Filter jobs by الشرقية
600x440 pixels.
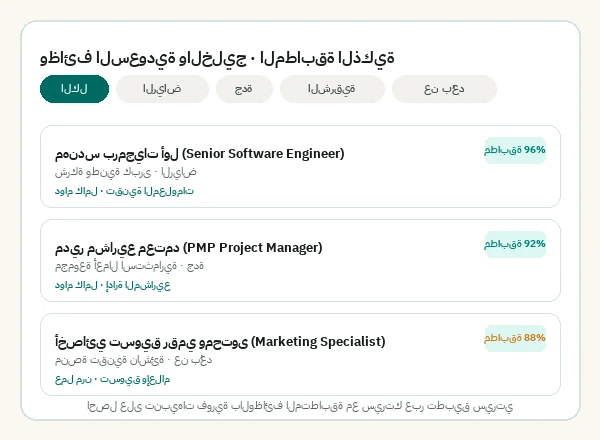pyautogui.click(x=332, y=89)
